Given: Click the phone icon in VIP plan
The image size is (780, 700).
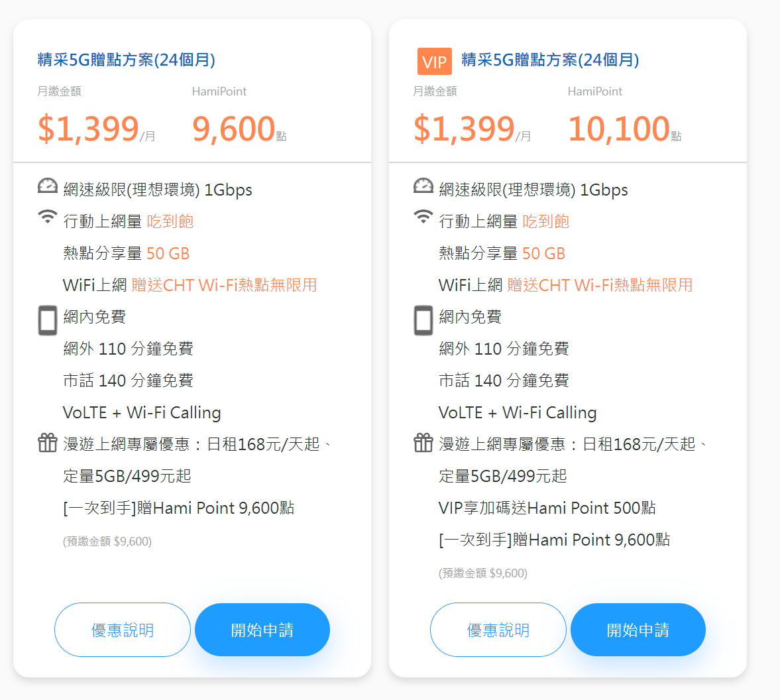Looking at the screenshot, I should pyautogui.click(x=423, y=320).
